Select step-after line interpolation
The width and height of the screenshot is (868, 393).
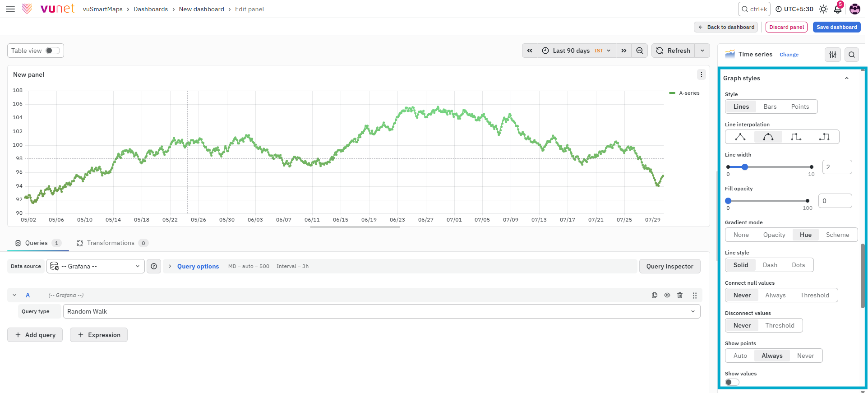825,137
